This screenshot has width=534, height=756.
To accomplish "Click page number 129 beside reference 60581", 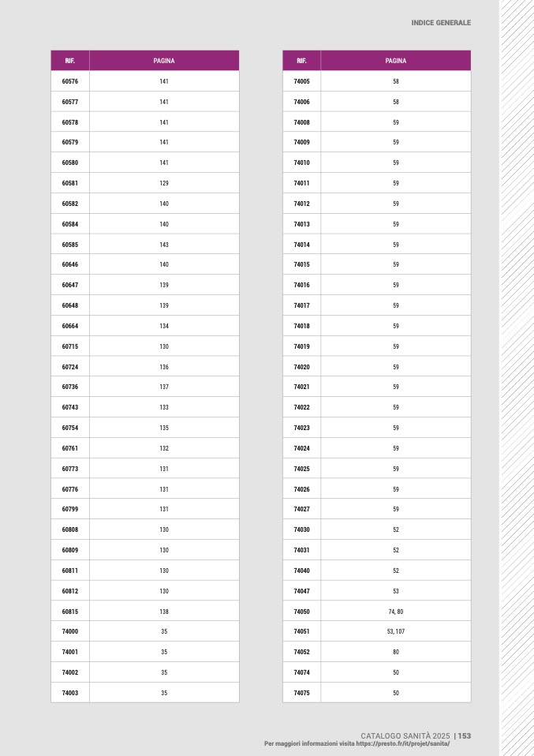I will click(164, 183).
